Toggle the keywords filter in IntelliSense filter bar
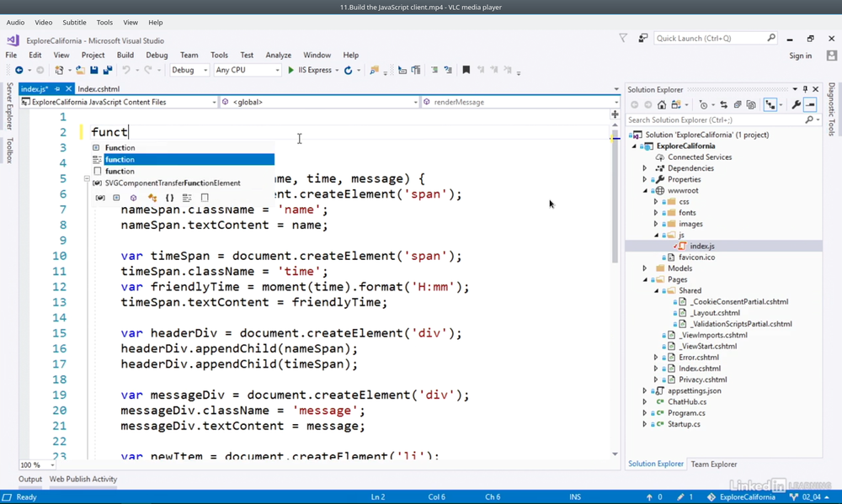 click(x=187, y=198)
